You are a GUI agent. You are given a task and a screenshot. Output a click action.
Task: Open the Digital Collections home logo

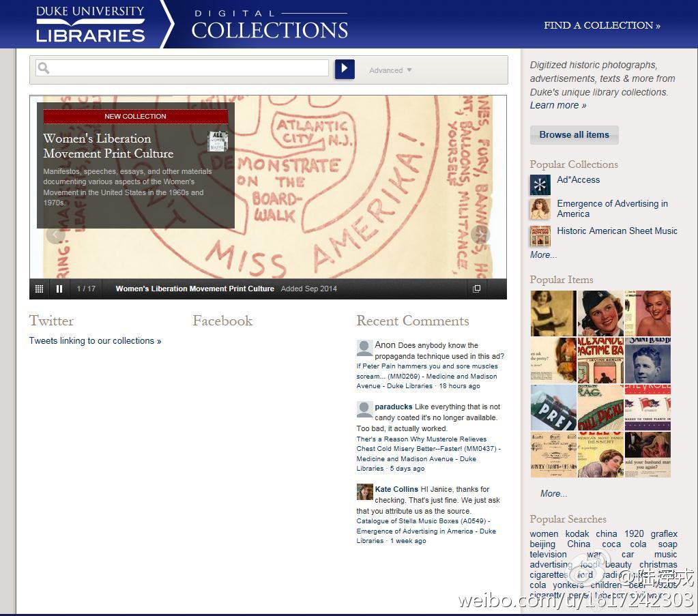pyautogui.click(x=270, y=25)
